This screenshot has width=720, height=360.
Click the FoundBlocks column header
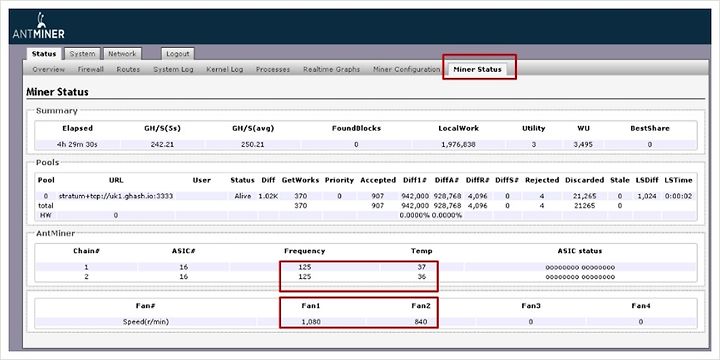tap(356, 128)
